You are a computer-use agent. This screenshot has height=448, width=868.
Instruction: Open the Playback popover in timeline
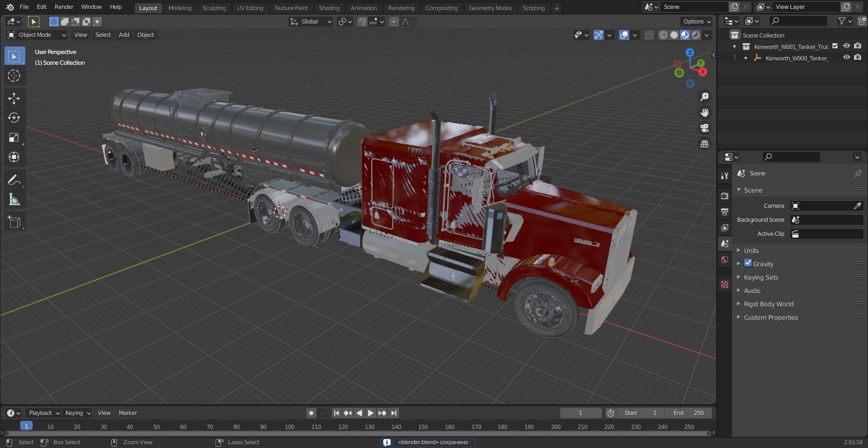pos(43,413)
